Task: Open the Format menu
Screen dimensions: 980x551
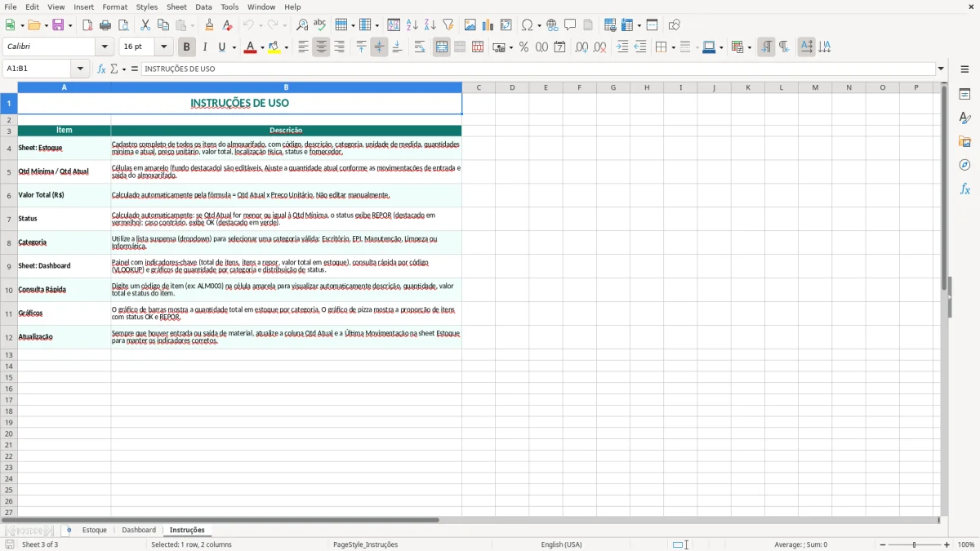Action: [x=114, y=7]
